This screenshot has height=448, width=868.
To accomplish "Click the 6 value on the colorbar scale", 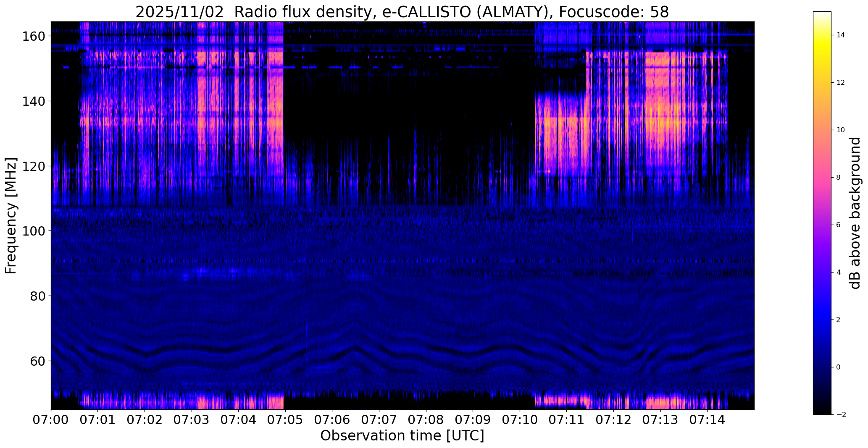I will (x=838, y=225).
